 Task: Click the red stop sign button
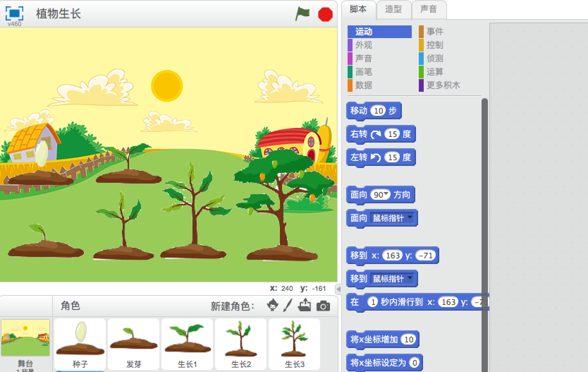tap(325, 14)
